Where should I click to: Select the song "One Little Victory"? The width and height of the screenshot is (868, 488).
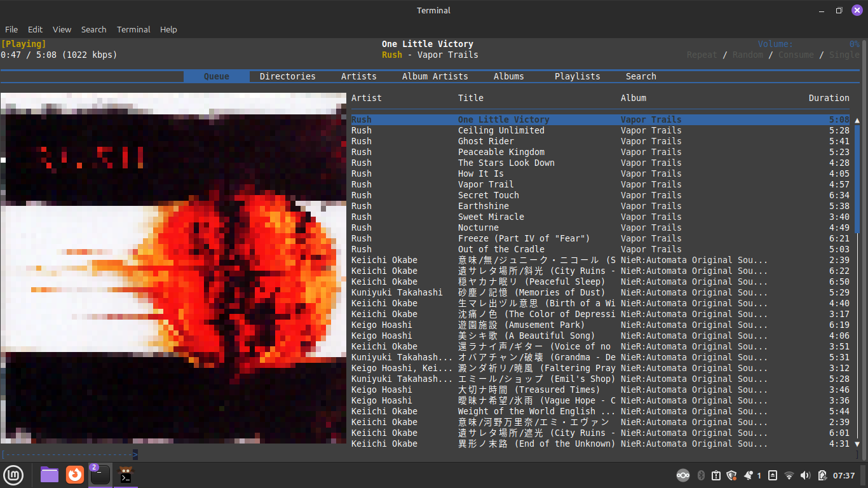pos(600,119)
